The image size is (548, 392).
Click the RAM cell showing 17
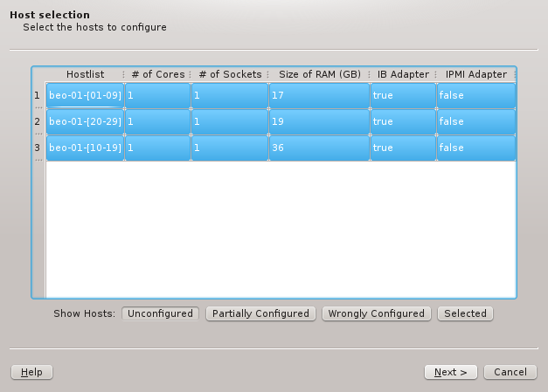[x=319, y=96]
